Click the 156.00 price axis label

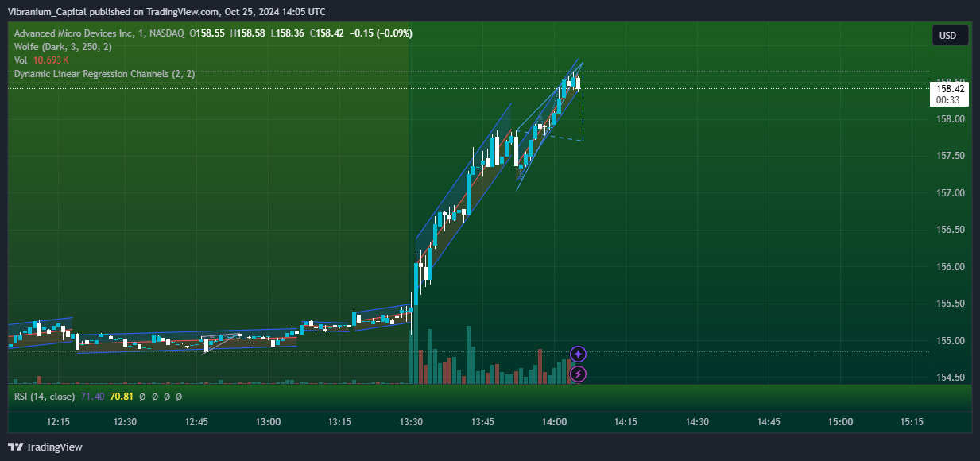pos(950,267)
